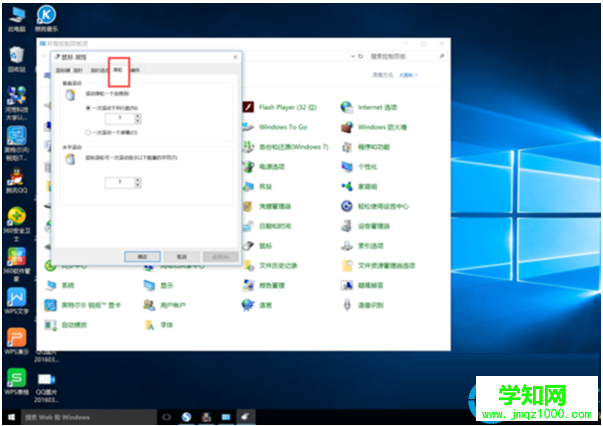
Task: Click 取消 cancel button
Action: 182,256
